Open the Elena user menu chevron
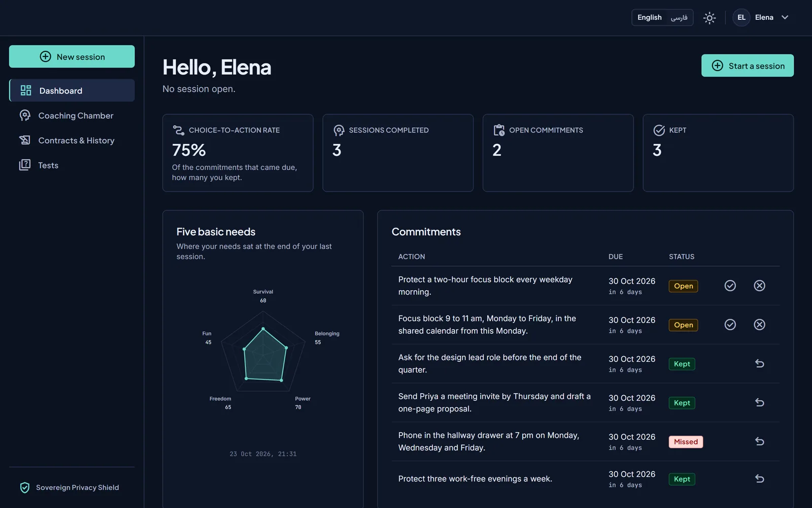Image resolution: width=812 pixels, height=508 pixels. point(785,17)
